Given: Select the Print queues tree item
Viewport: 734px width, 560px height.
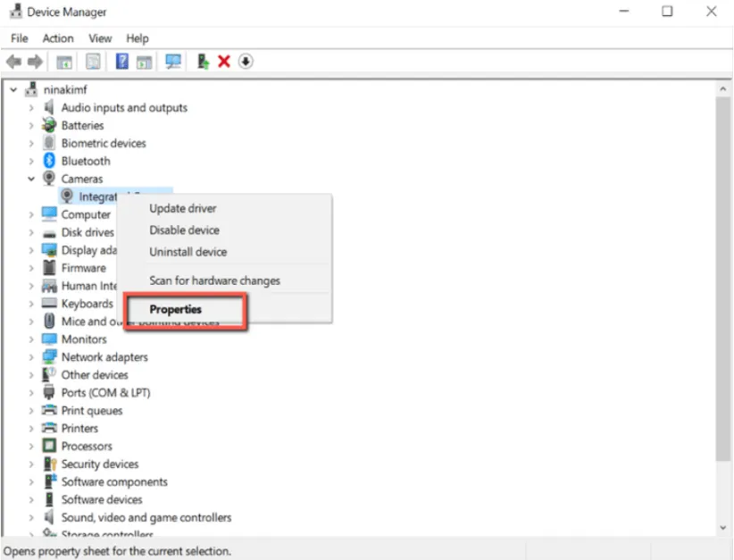Looking at the screenshot, I should [x=92, y=411].
